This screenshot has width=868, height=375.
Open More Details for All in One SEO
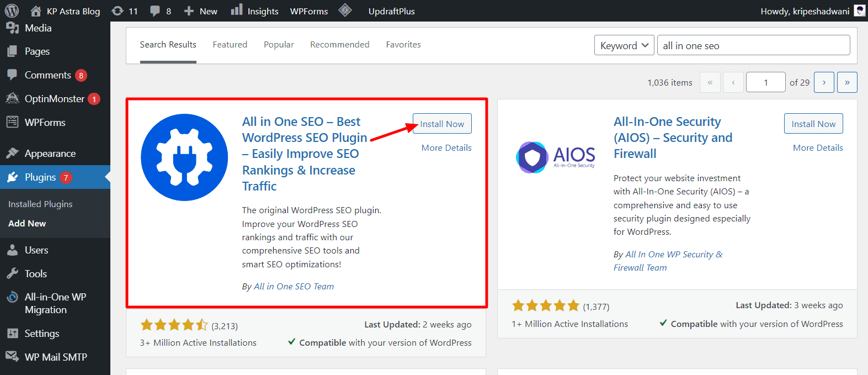[x=446, y=148]
